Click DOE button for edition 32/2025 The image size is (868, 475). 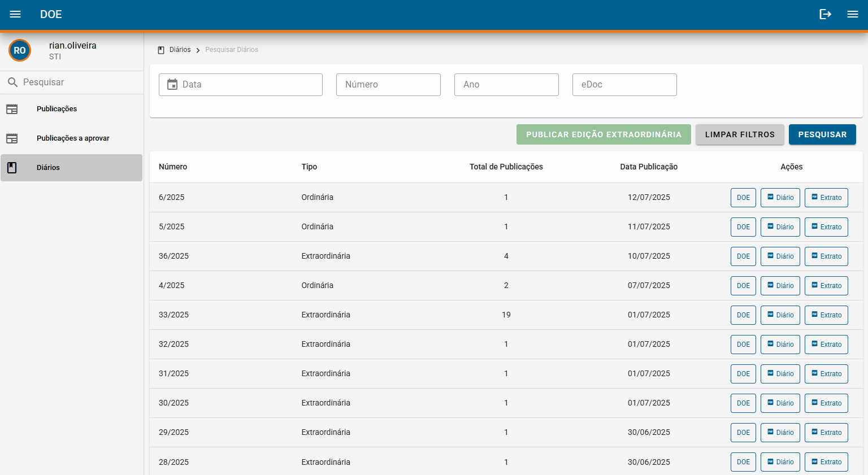coord(743,345)
